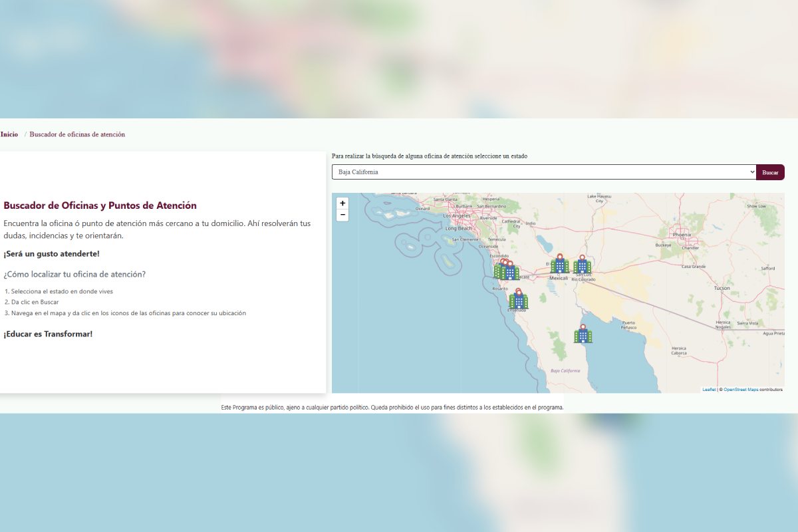Zoom in on the map
The height and width of the screenshot is (532, 798).
(x=342, y=203)
